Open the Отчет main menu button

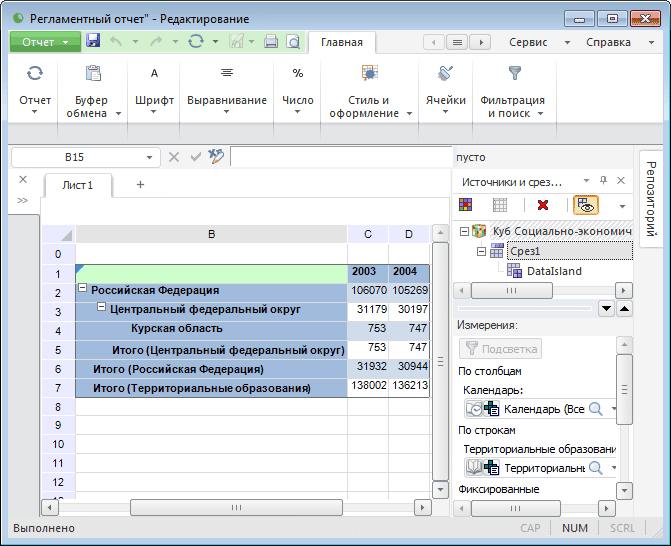(x=45, y=42)
